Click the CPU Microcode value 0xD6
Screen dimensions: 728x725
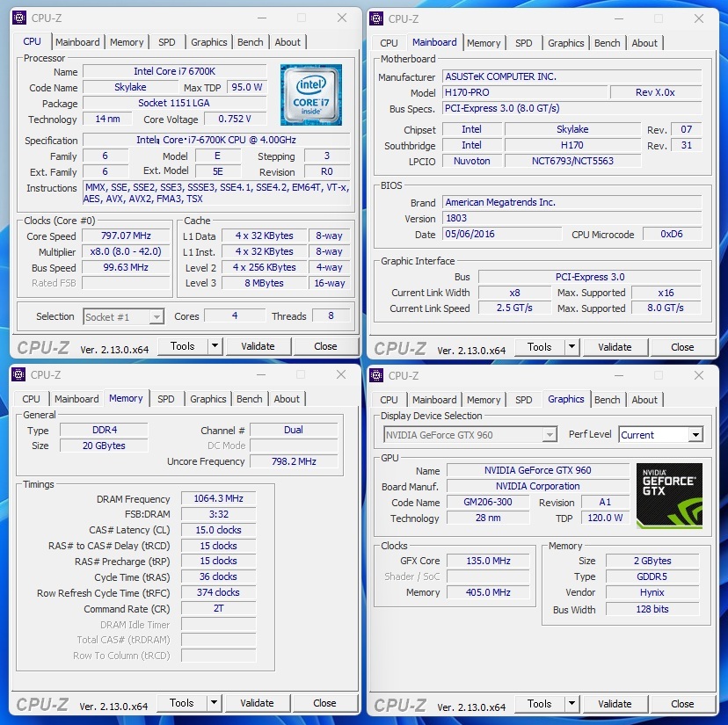click(672, 234)
